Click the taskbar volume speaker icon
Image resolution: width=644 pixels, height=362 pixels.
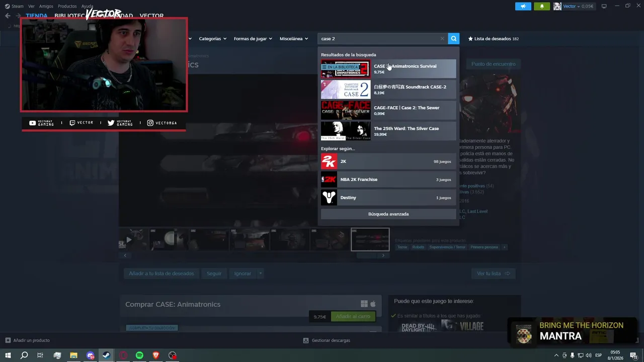(x=588, y=355)
